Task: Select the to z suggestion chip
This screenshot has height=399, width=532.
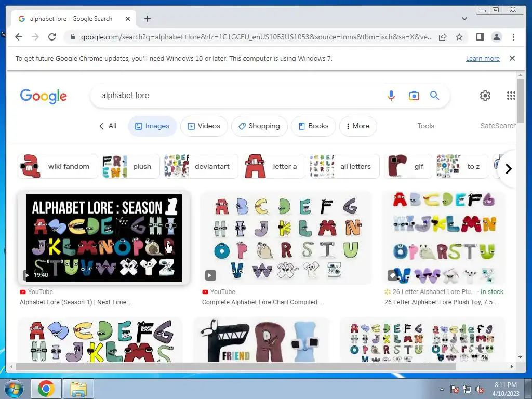Action: (x=462, y=166)
